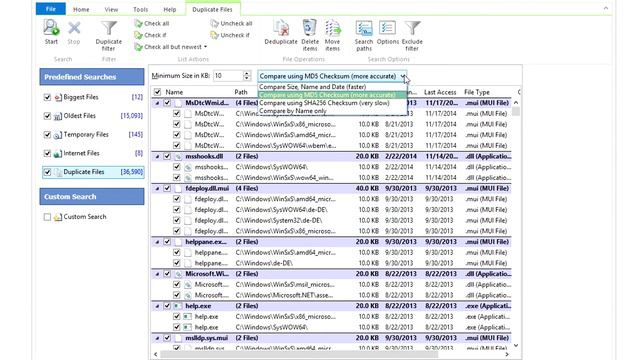Screen dimensions: 640x360
Task: Click the Duplicate Files search icon
Action: pos(58,172)
